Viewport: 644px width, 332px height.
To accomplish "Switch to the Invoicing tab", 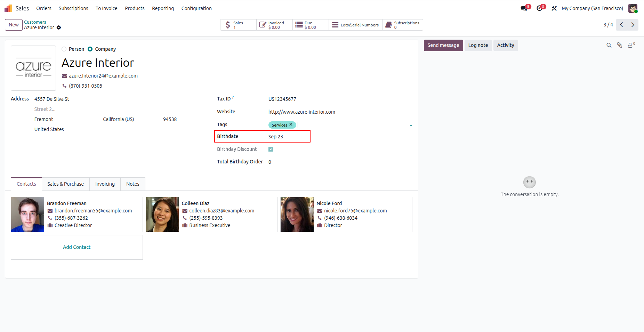I will pos(105,184).
